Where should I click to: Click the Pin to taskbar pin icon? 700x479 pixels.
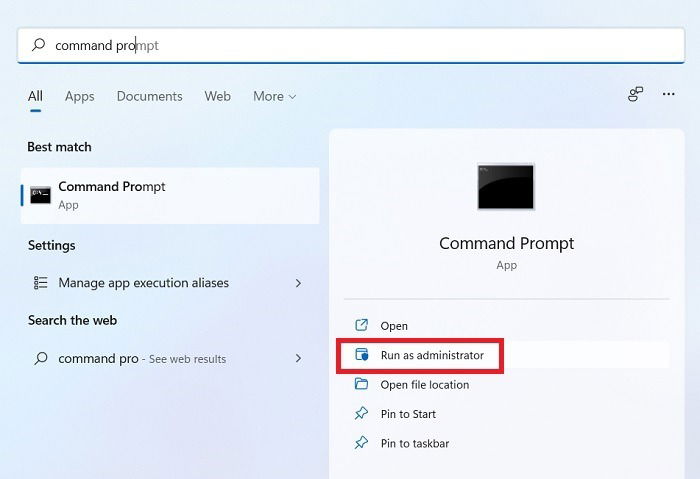[x=361, y=443]
